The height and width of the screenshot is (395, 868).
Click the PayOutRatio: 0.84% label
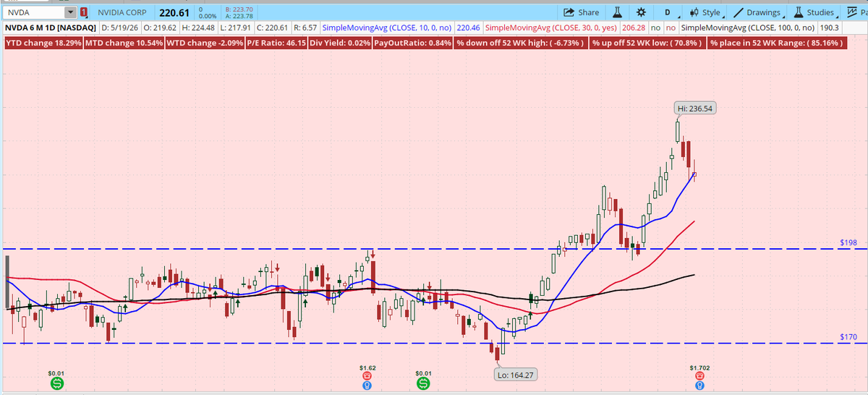(x=413, y=43)
